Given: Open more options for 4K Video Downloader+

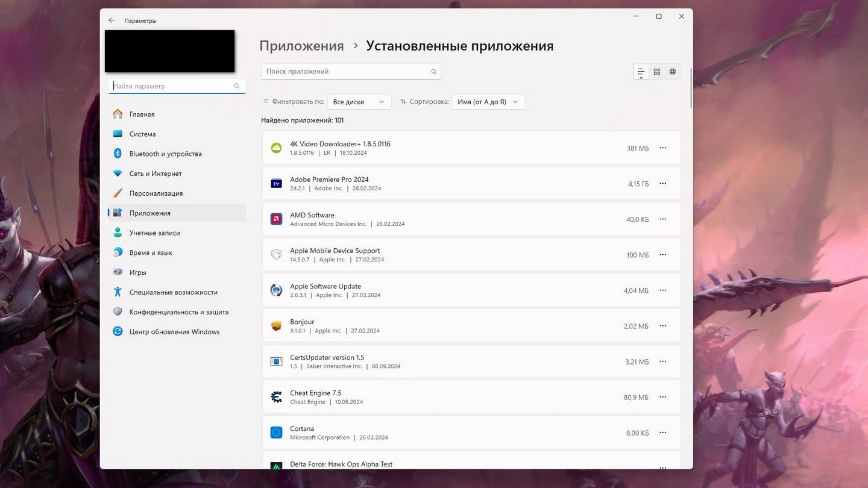Looking at the screenshot, I should [x=663, y=148].
